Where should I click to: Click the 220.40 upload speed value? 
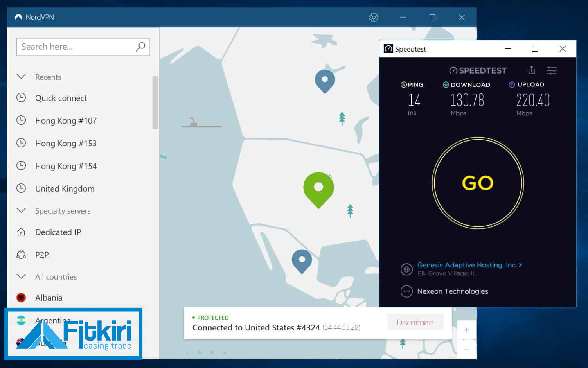coord(533,100)
